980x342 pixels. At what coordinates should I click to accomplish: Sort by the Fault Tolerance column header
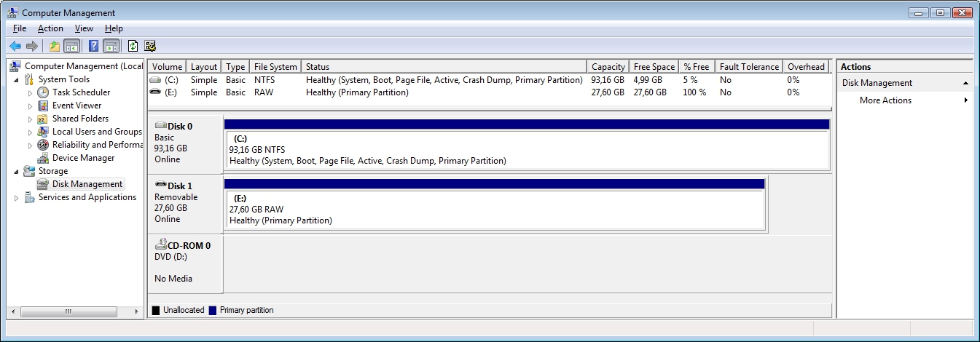coord(749,66)
